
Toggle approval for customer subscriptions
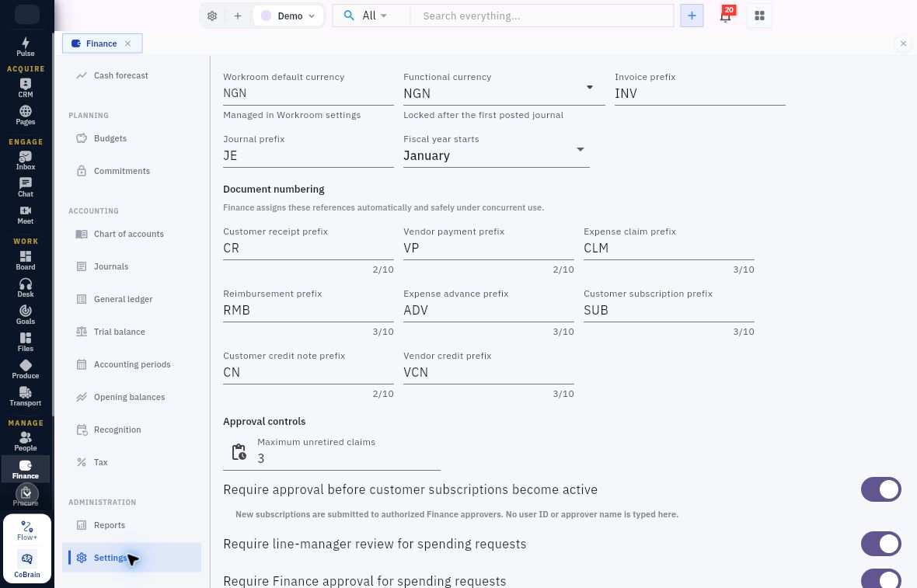880,490
